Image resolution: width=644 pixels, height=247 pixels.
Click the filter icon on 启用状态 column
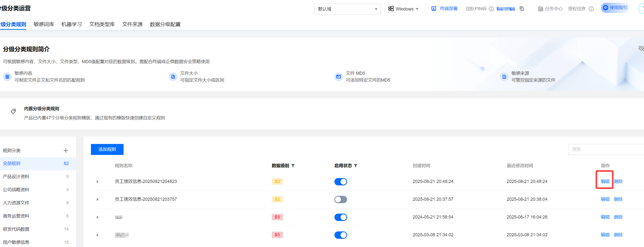pyautogui.click(x=355, y=166)
